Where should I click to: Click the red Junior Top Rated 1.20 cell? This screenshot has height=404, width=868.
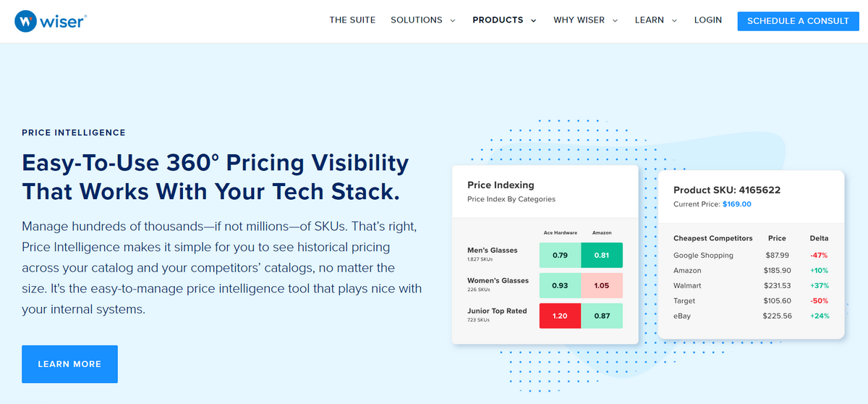point(560,316)
